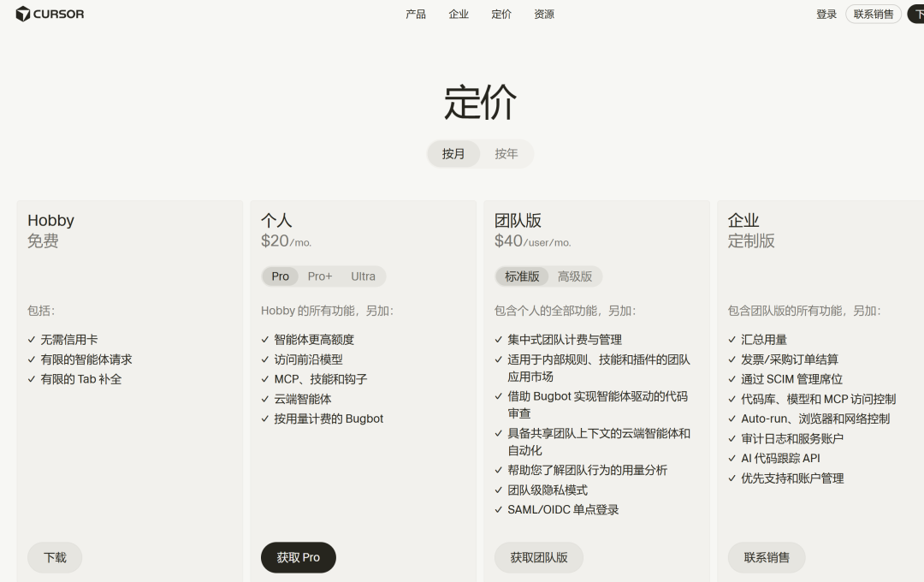Click AI 代码跟踪 API feature text
Screen dimensions: 924x582
pyautogui.click(x=780, y=458)
